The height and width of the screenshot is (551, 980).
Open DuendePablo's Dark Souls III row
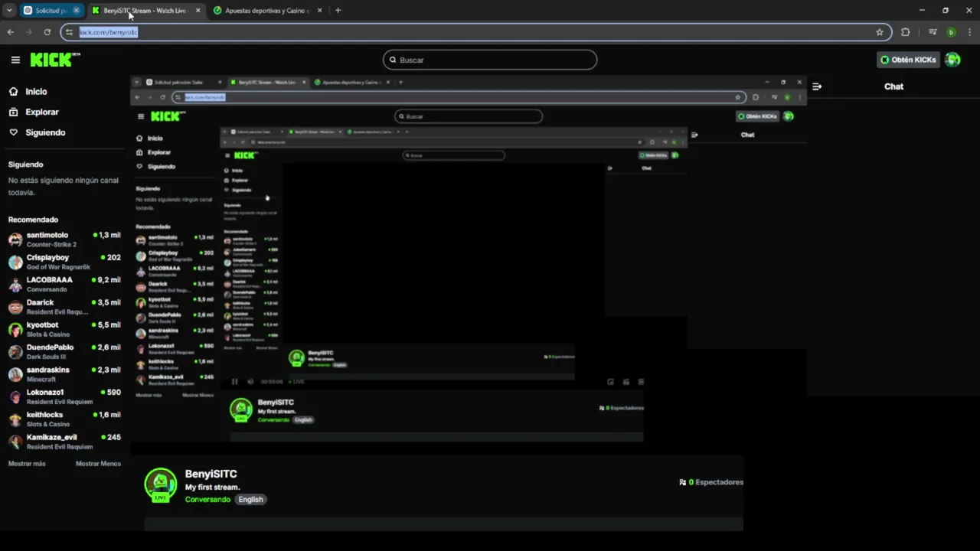(x=64, y=352)
